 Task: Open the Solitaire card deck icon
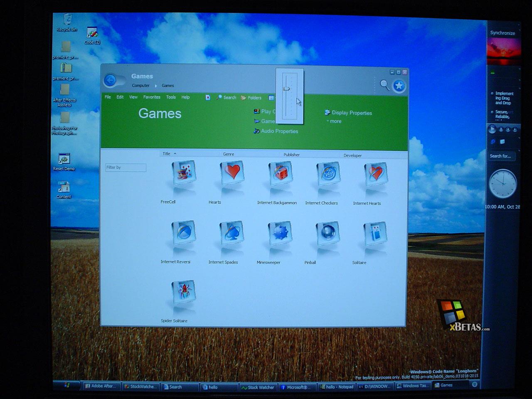tap(375, 234)
